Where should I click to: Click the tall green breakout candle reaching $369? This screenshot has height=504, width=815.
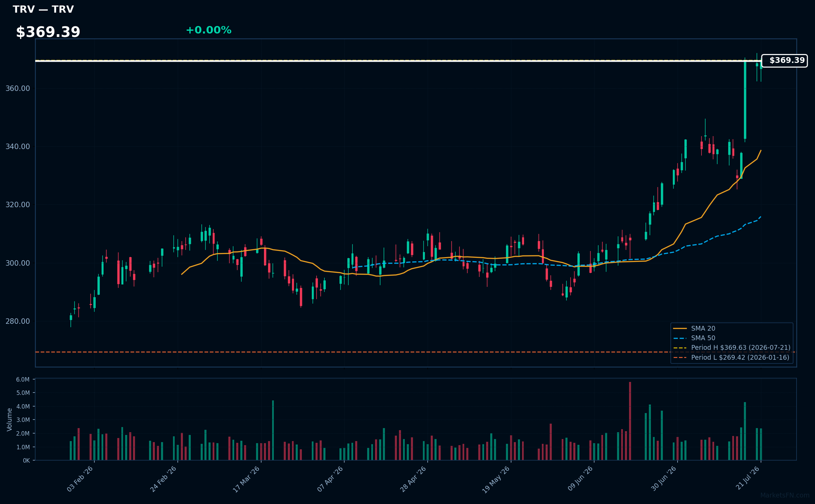pyautogui.click(x=745, y=100)
